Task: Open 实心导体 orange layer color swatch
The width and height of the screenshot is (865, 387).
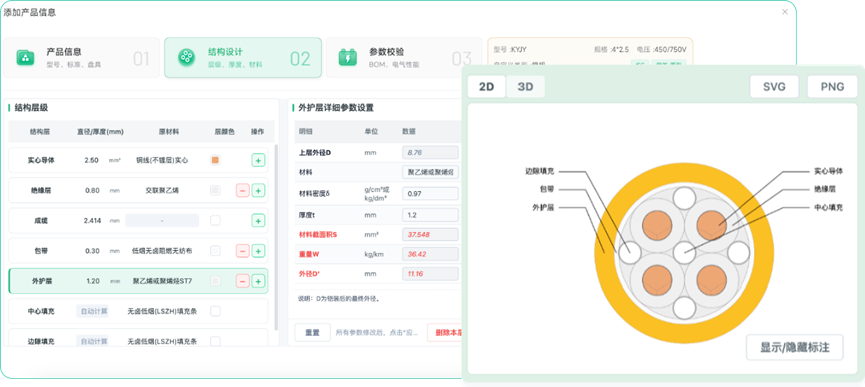Action: (x=215, y=160)
